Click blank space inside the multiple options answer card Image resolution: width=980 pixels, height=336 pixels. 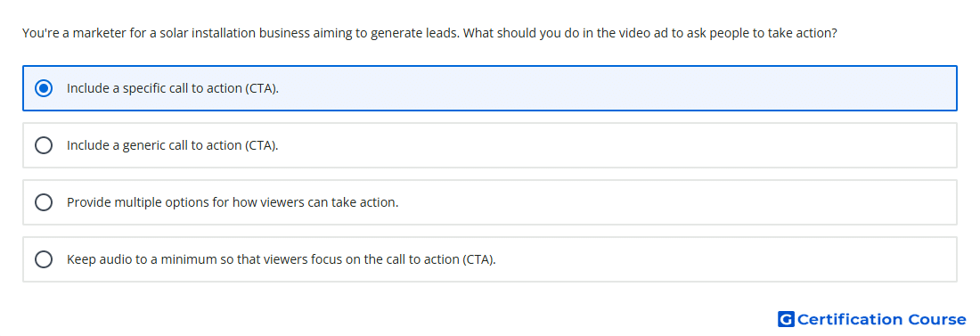pos(675,202)
